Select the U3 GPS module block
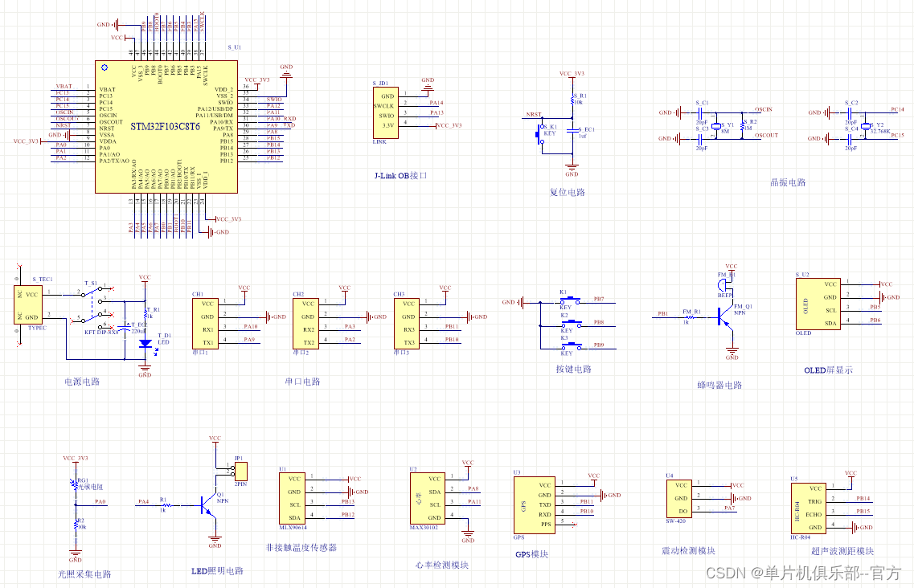Screen dimensions: 914x588 tap(535, 505)
